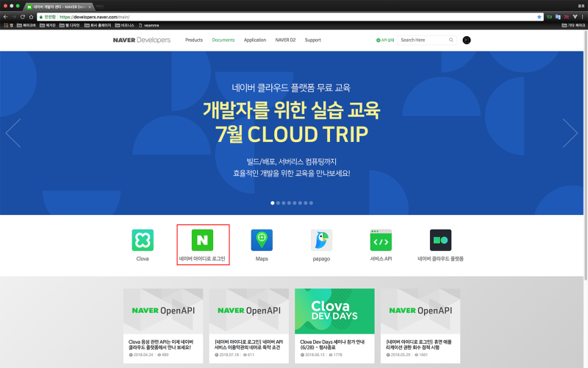The image size is (588, 368).
Task: Click the API 상태 status link
Action: coord(385,40)
